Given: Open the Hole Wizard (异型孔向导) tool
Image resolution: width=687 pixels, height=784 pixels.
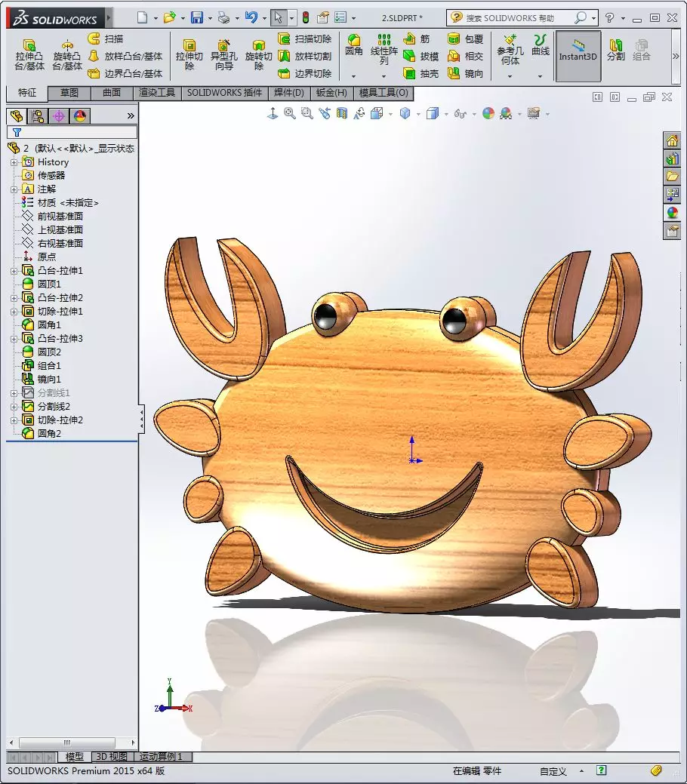Looking at the screenshot, I should pos(223,55).
